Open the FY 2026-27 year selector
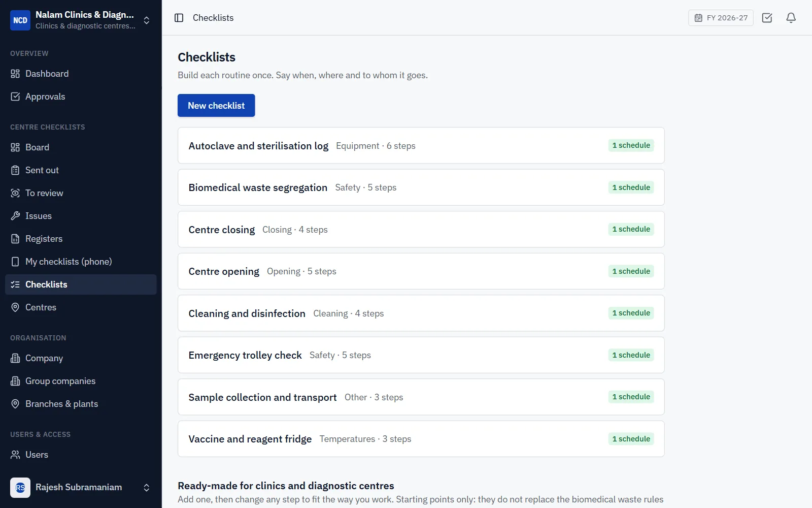Viewport: 812px width, 508px height. pyautogui.click(x=721, y=18)
